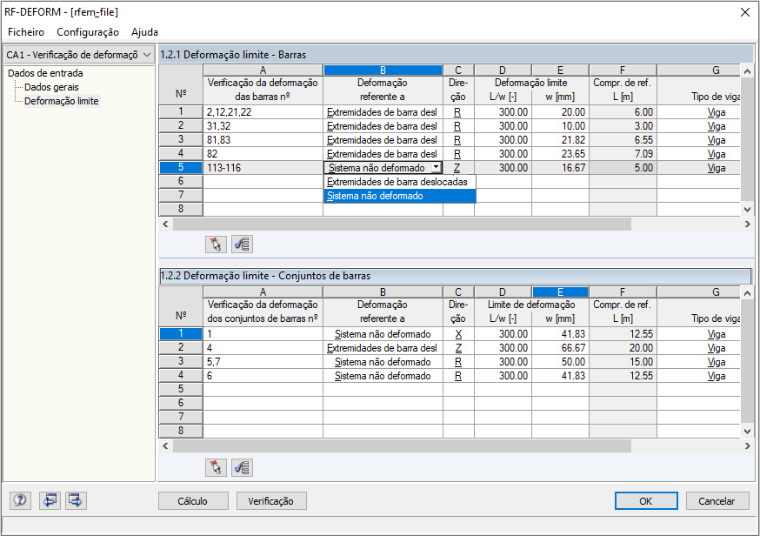This screenshot has height=536, width=760.
Task: Choose 'Sistema não deformado' option in dropdown list
Action: (x=399, y=196)
